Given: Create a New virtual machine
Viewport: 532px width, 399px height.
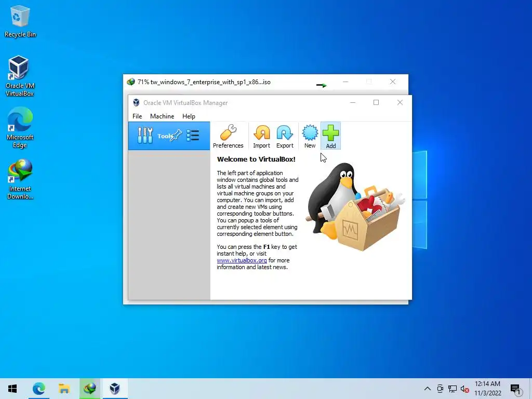Looking at the screenshot, I should click(310, 136).
